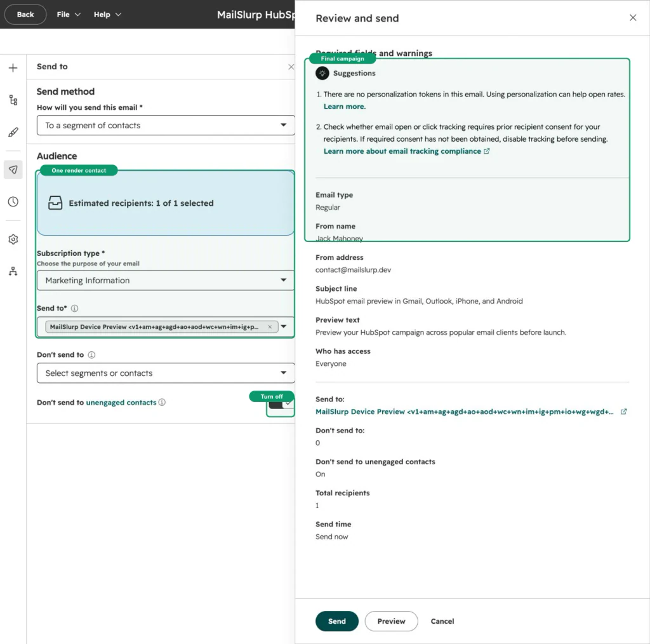Open MailSlurp Device Preview segment link in review

464,412
